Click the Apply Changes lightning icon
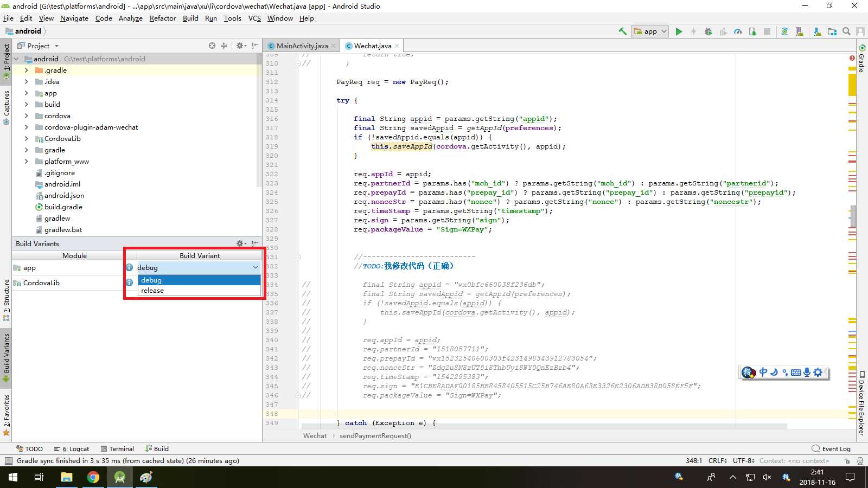 693,31
